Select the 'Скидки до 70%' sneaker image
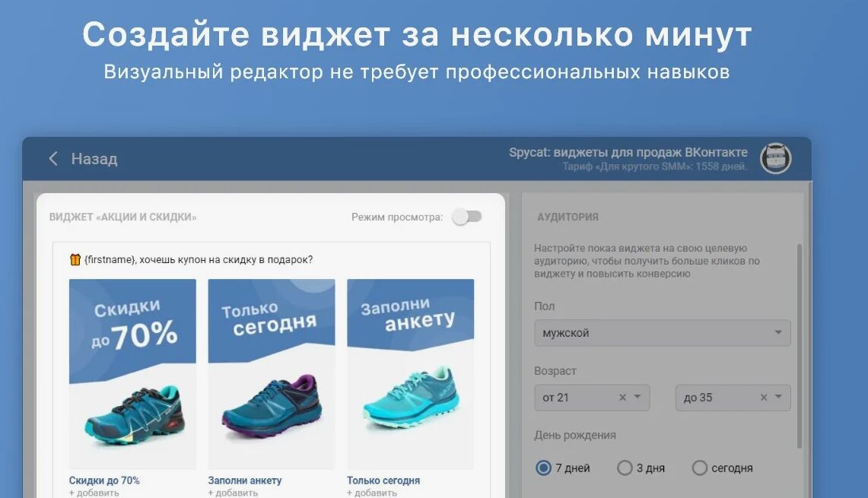 point(132,374)
